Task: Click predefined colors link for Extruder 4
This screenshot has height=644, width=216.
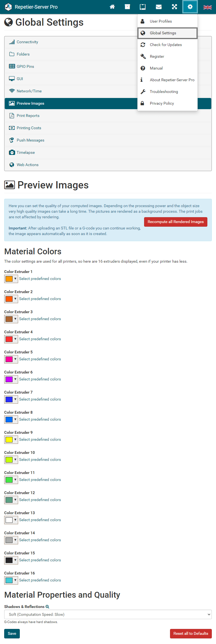Action: [x=40, y=339]
